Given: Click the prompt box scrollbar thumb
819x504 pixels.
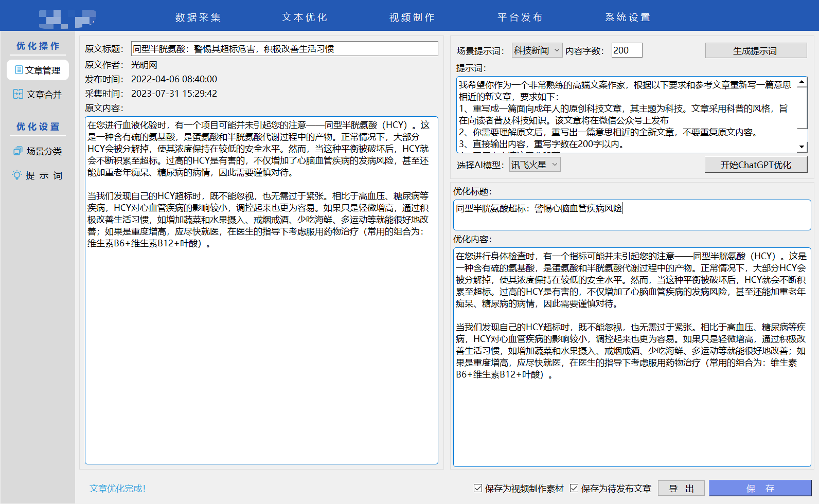Looking at the screenshot, I should (802, 107).
